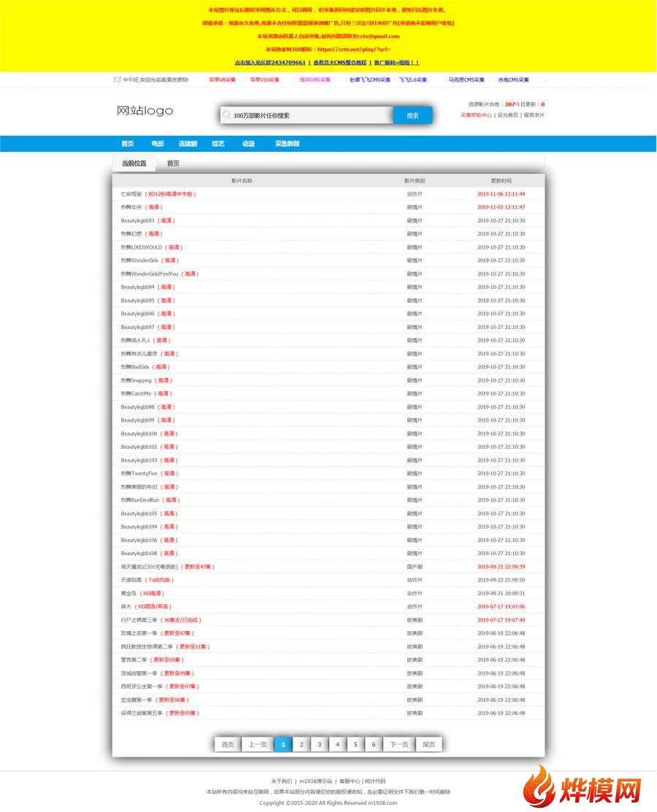The height and width of the screenshot is (812, 657).
Task: Focus the 100万部影片任你搜索 search field
Action: [x=307, y=115]
